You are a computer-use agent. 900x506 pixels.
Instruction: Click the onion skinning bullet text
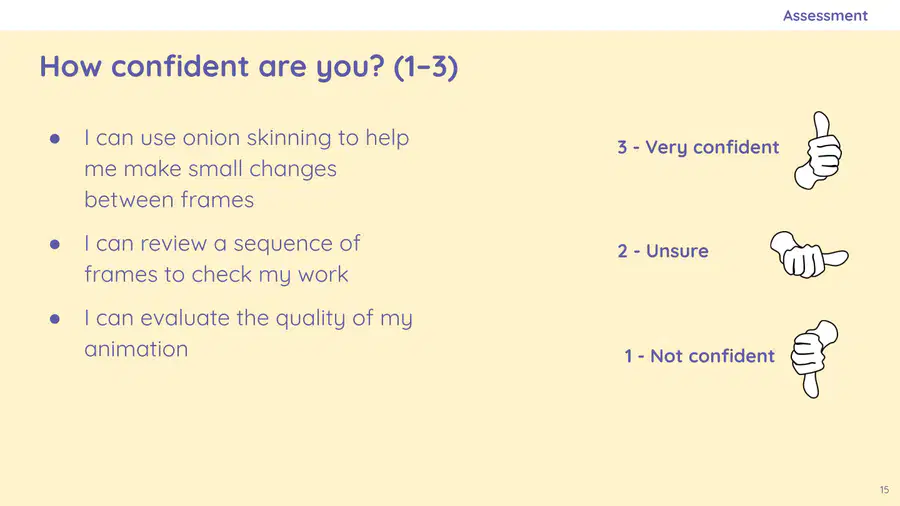tap(247, 169)
